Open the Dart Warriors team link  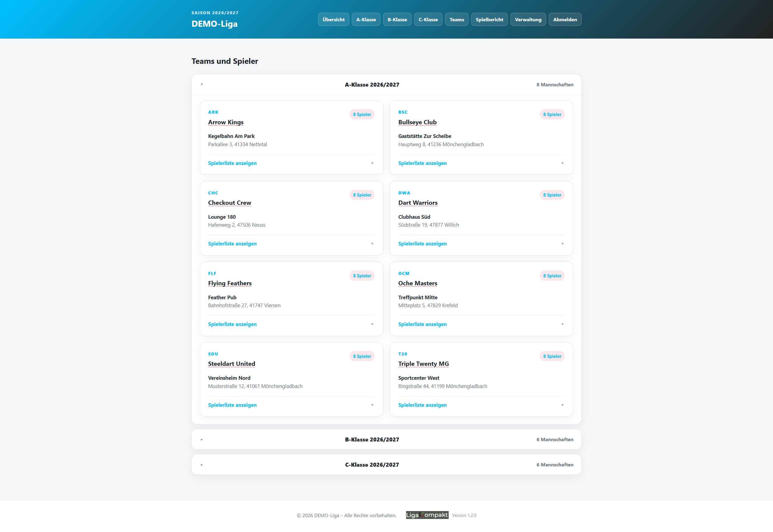[418, 203]
